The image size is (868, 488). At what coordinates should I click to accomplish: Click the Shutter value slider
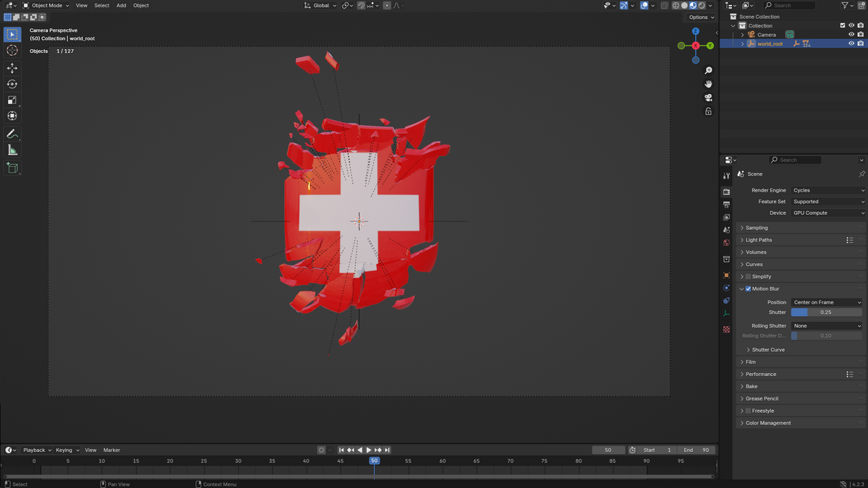pyautogui.click(x=826, y=312)
